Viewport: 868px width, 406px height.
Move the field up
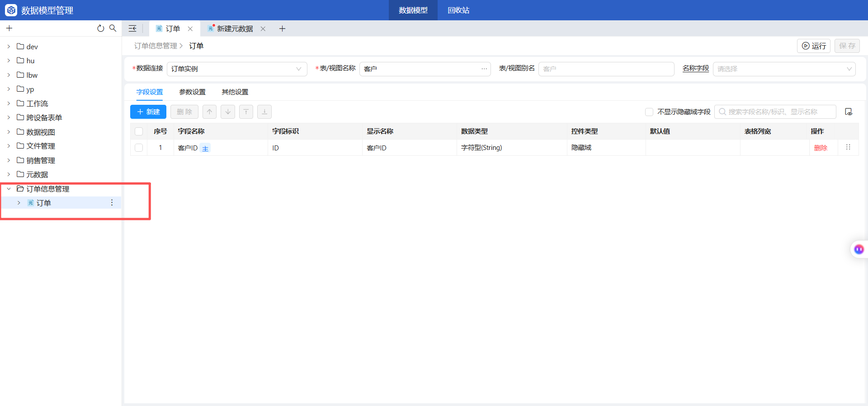pos(209,112)
